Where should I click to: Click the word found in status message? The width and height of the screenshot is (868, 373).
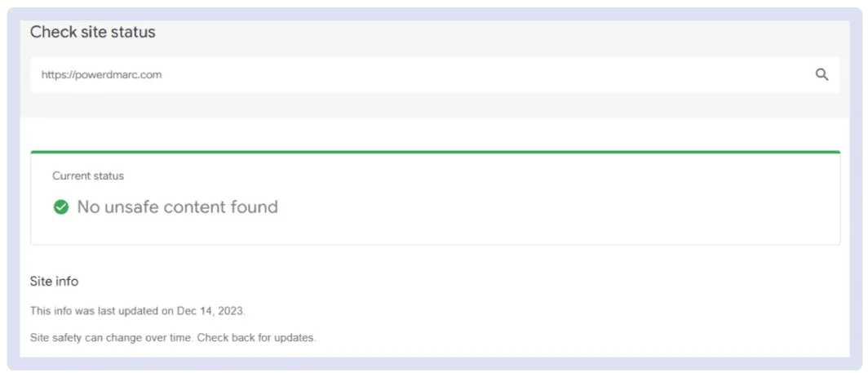click(254, 207)
